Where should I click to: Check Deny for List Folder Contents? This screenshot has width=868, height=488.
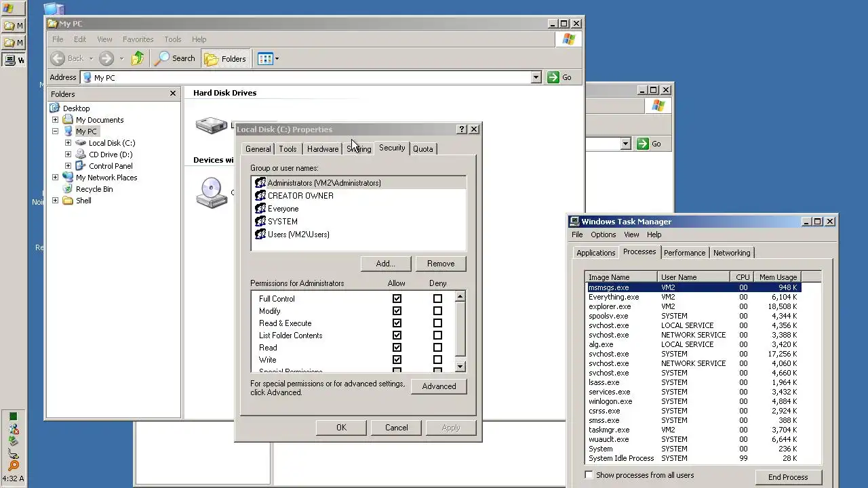point(437,335)
